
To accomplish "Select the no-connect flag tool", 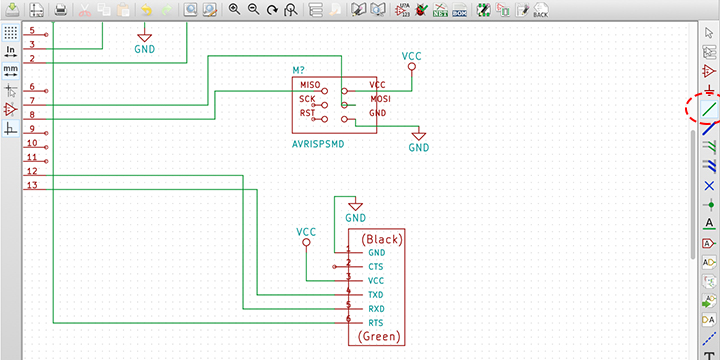I will click(709, 186).
